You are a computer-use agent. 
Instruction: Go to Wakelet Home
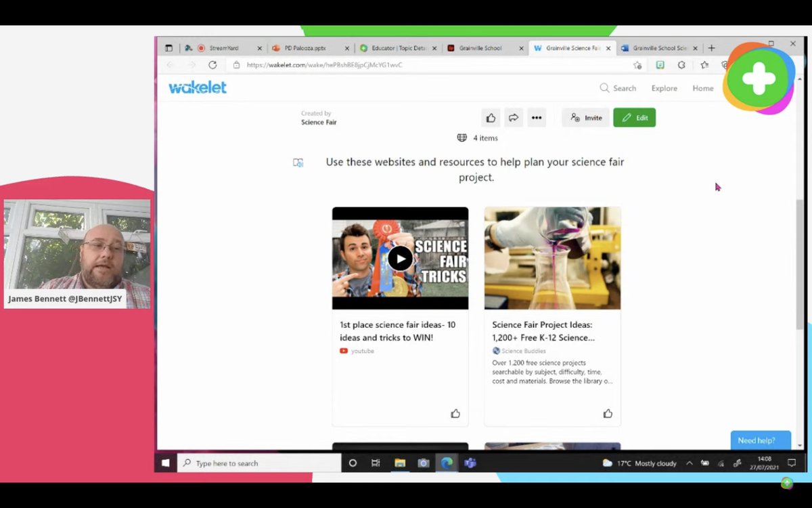point(703,88)
